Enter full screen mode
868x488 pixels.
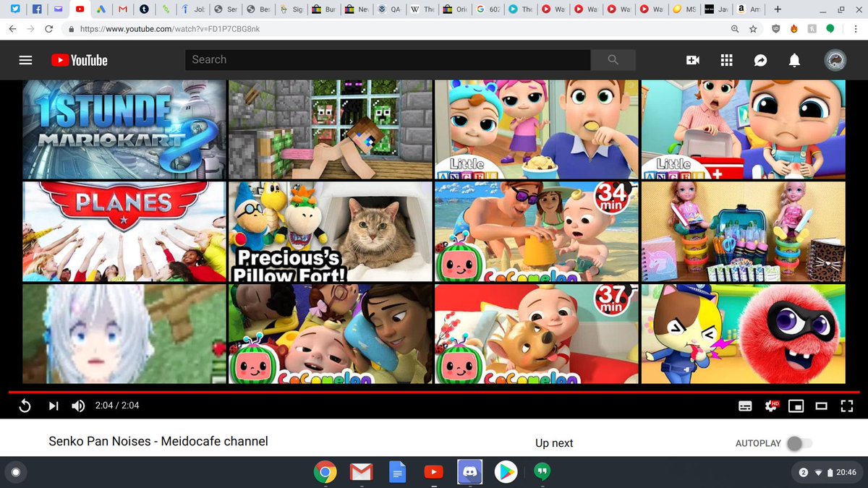[x=847, y=406]
